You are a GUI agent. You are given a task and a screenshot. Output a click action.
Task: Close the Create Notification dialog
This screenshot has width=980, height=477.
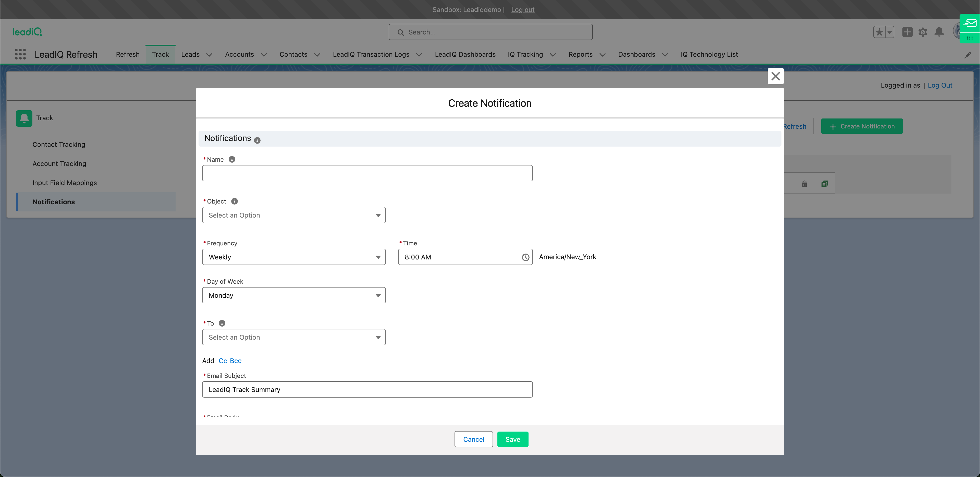(x=775, y=76)
